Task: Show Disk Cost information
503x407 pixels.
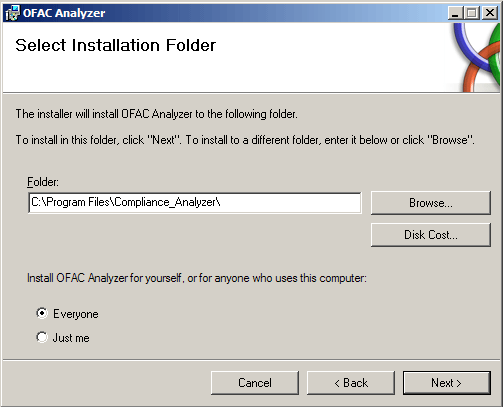Action: [431, 235]
